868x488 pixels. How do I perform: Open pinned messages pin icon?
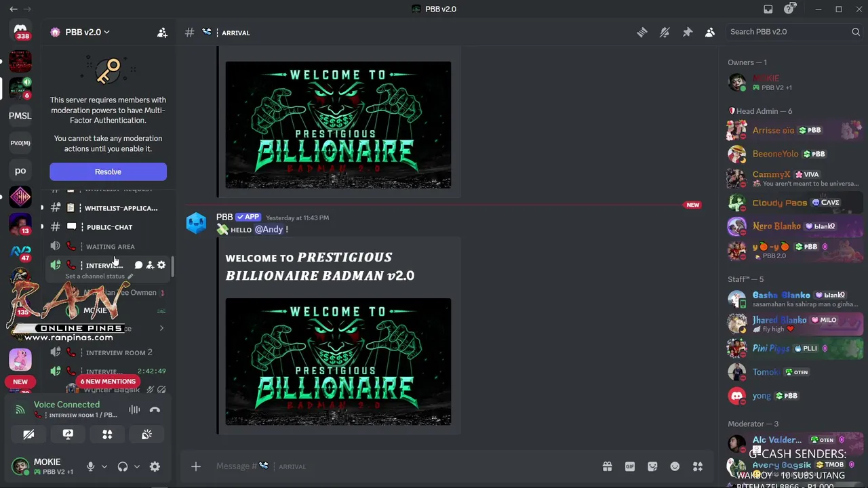[x=687, y=32]
